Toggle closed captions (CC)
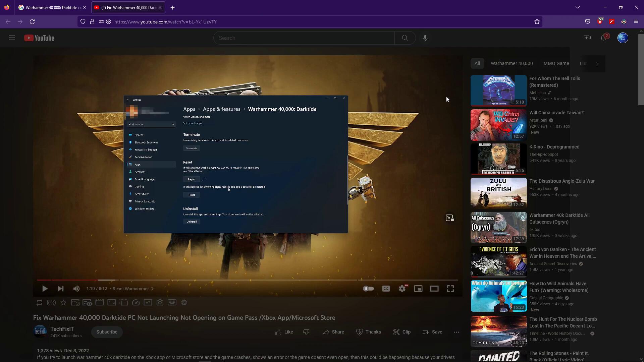The image size is (644, 362). coord(386,289)
